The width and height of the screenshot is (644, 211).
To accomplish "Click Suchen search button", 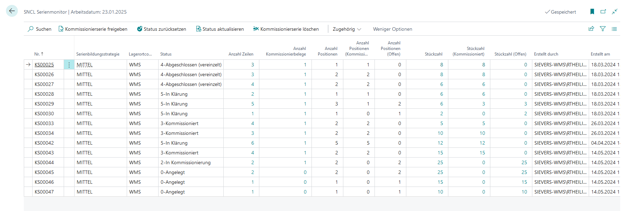I will point(40,29).
